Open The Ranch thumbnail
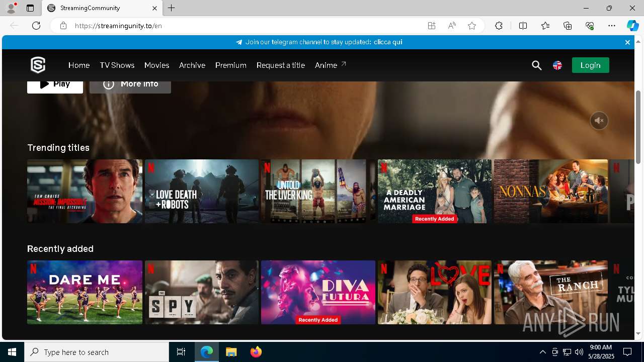 [551, 292]
